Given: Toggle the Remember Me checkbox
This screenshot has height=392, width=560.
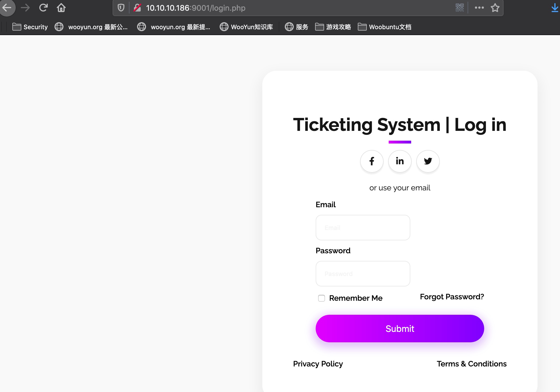Looking at the screenshot, I should pyautogui.click(x=321, y=298).
